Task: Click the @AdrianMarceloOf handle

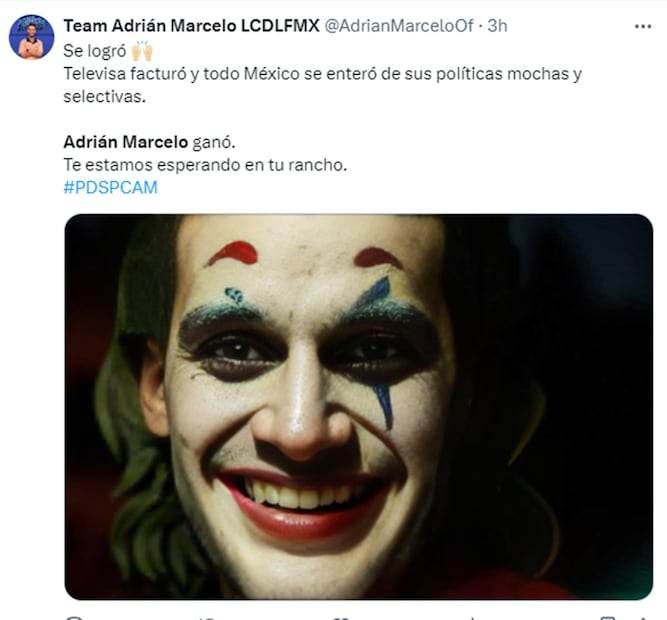Action: click(397, 25)
